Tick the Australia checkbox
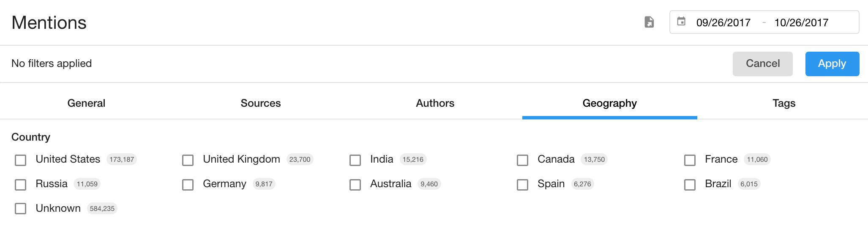 355,185
